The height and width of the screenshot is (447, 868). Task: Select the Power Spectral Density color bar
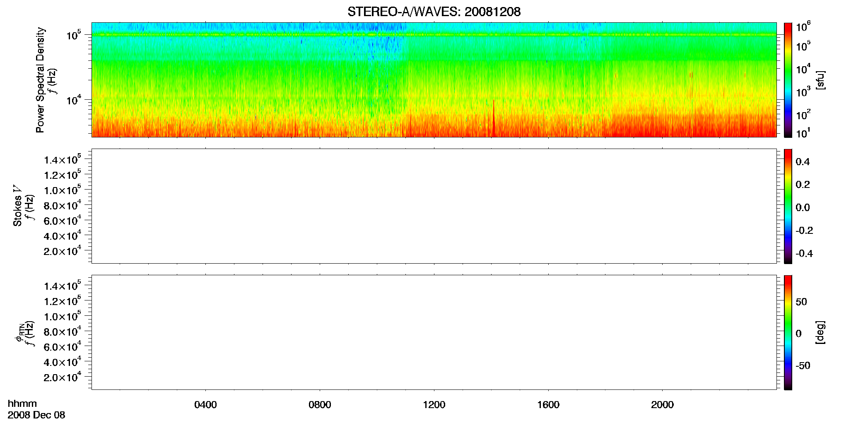(x=788, y=80)
